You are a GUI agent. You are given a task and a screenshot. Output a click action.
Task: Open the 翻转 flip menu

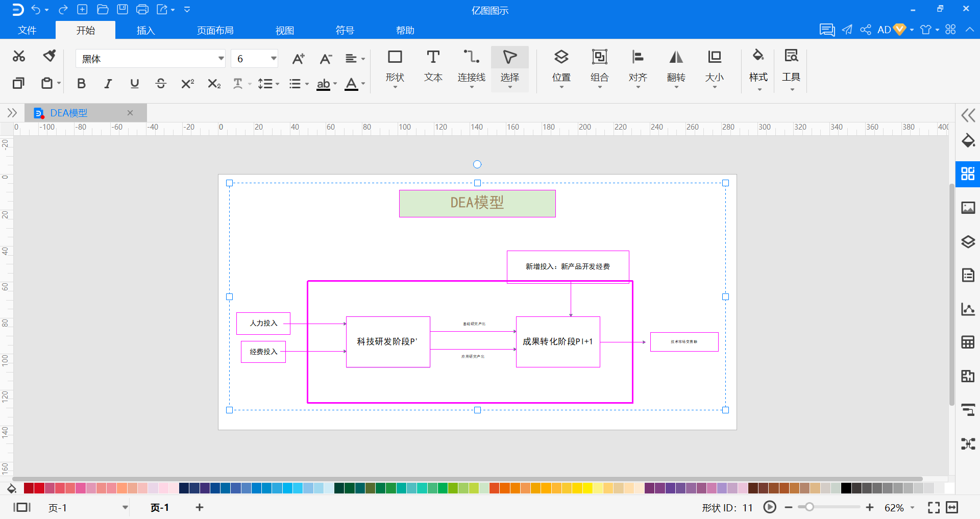[676, 67]
